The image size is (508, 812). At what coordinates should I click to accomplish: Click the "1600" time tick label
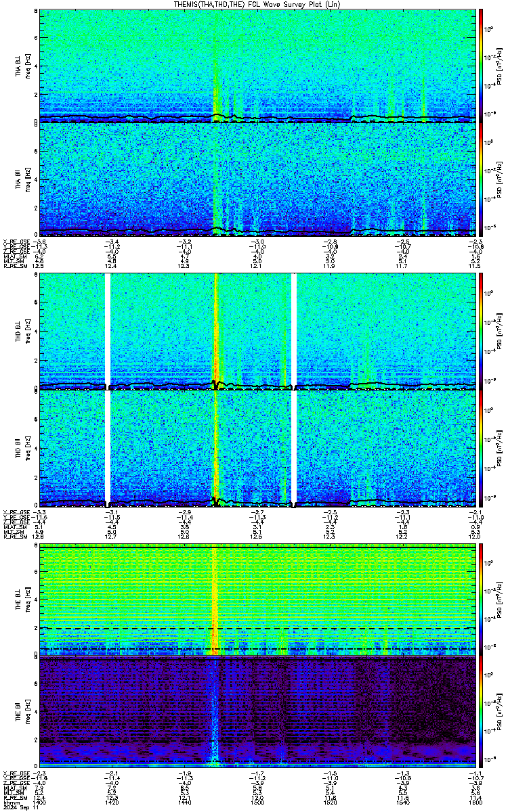tap(474, 801)
